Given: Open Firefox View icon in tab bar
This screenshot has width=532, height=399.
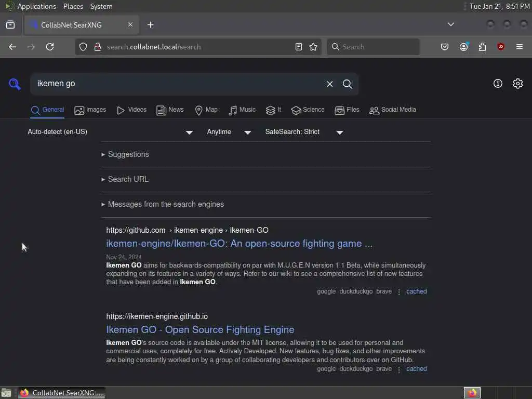Looking at the screenshot, I should pyautogui.click(x=10, y=25).
